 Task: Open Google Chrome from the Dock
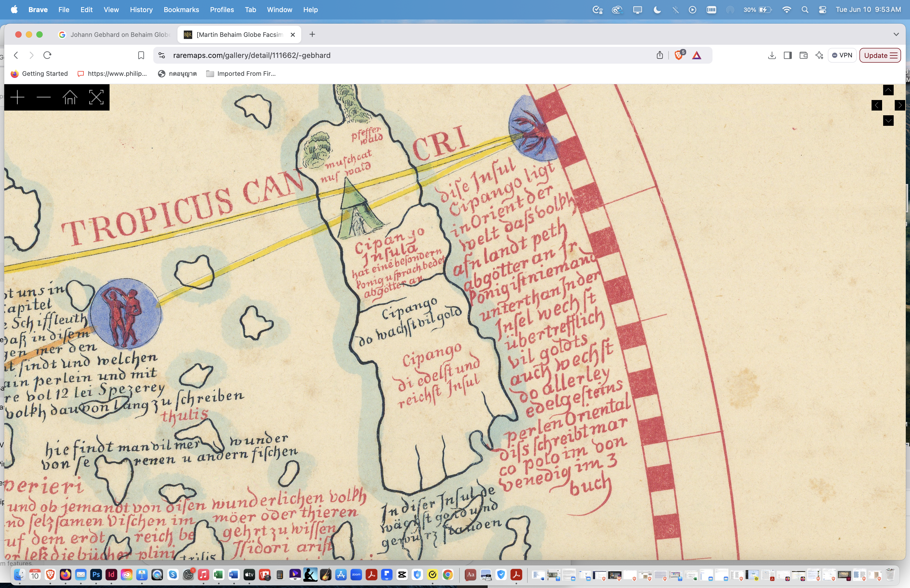pos(448,575)
